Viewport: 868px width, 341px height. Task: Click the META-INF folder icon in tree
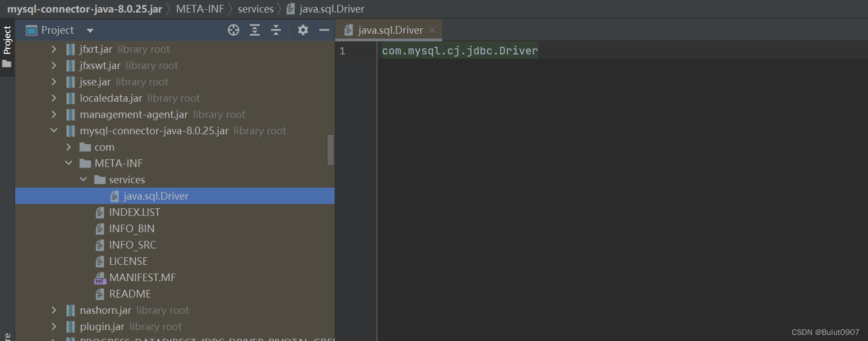(85, 163)
